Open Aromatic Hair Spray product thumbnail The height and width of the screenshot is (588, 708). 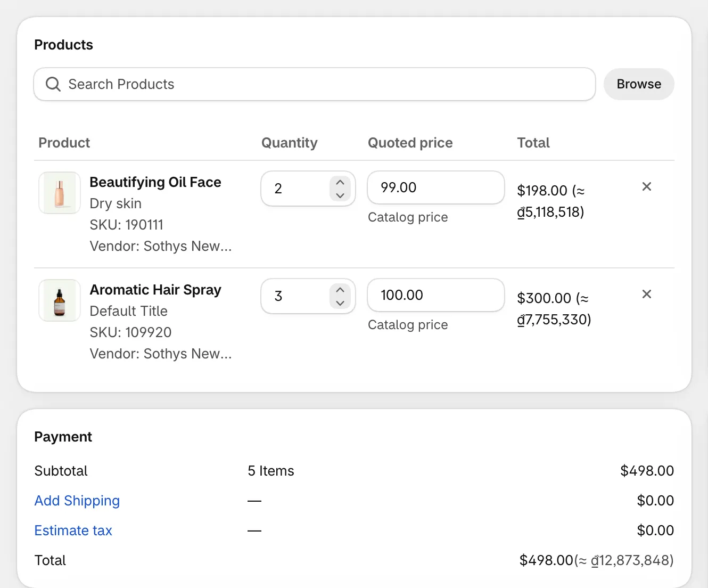(x=60, y=300)
